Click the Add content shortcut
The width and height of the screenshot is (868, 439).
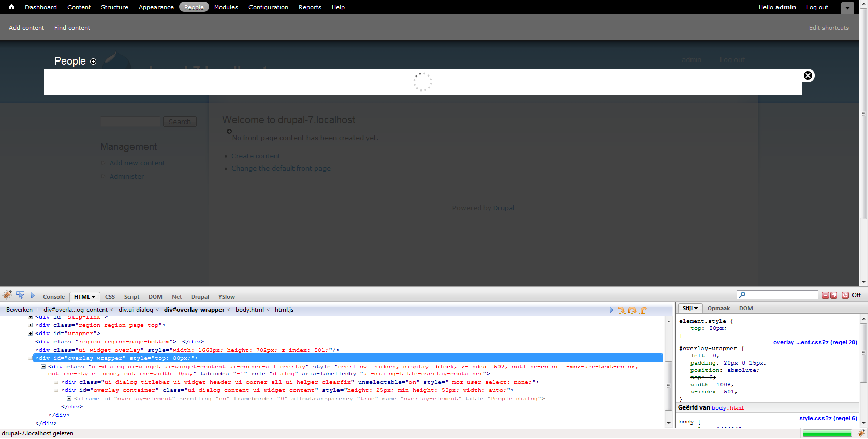[26, 28]
